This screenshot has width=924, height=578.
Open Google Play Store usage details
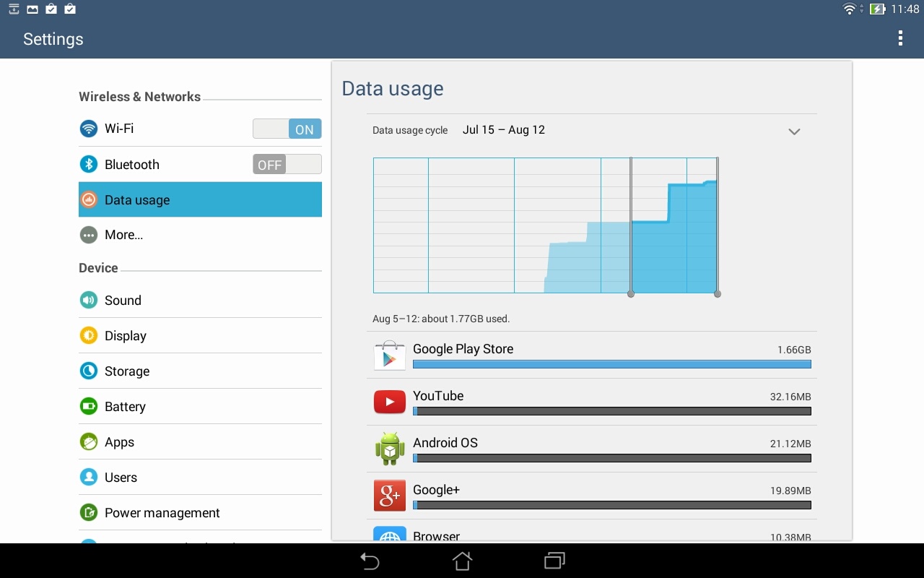(x=592, y=355)
